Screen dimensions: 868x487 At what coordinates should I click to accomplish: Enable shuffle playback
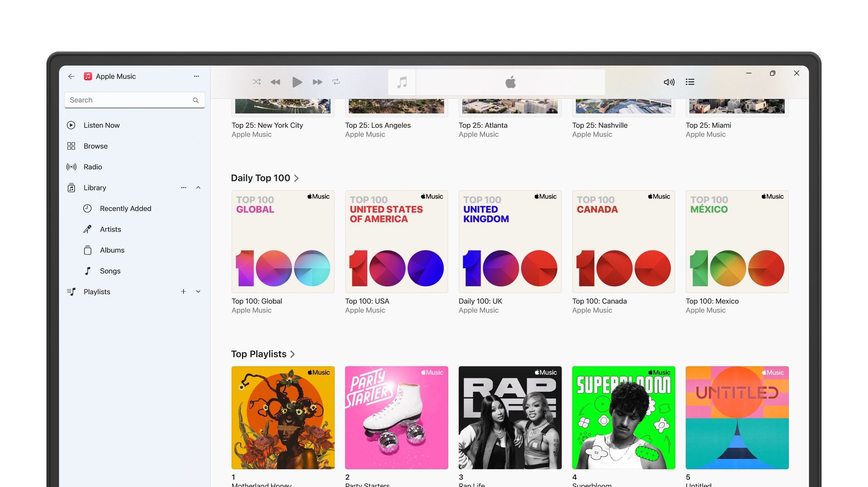click(257, 82)
